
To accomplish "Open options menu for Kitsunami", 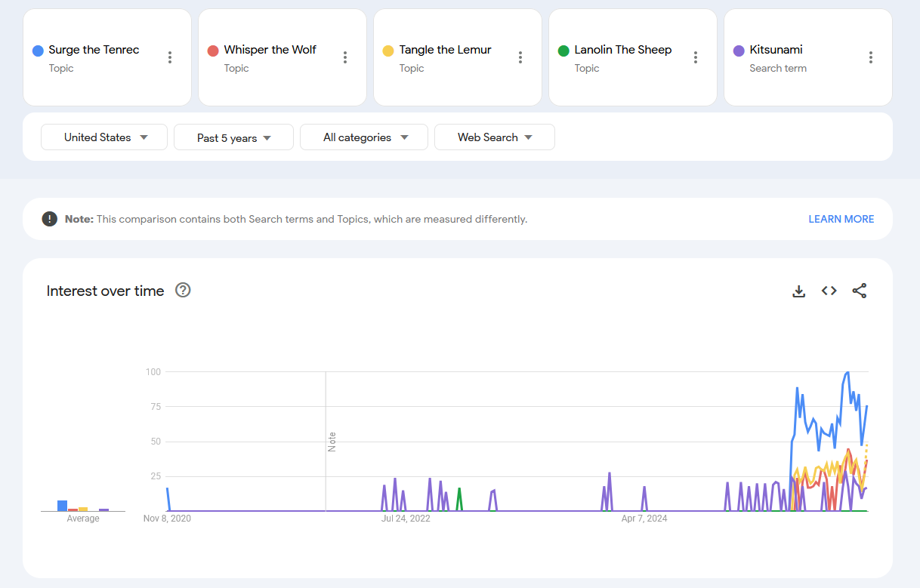I will click(x=871, y=57).
